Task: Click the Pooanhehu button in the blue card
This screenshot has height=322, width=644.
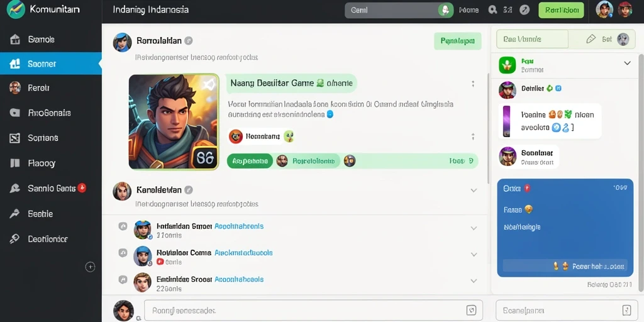Action: point(565,266)
